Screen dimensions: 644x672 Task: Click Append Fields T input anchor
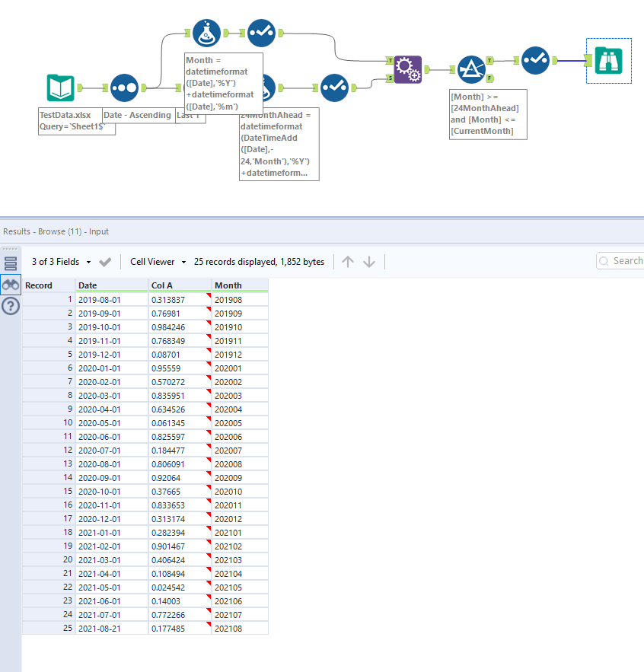(x=390, y=60)
